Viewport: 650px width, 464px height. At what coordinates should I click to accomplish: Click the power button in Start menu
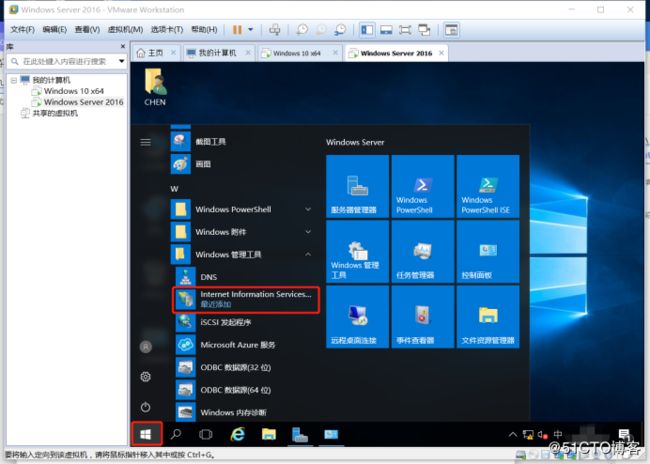click(x=146, y=407)
